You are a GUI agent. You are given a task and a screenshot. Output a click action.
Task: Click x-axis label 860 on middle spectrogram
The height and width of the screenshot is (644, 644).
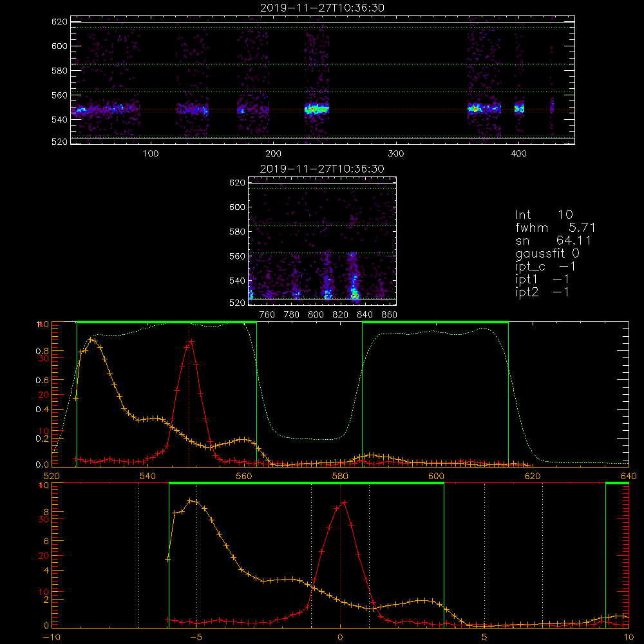pyautogui.click(x=390, y=315)
